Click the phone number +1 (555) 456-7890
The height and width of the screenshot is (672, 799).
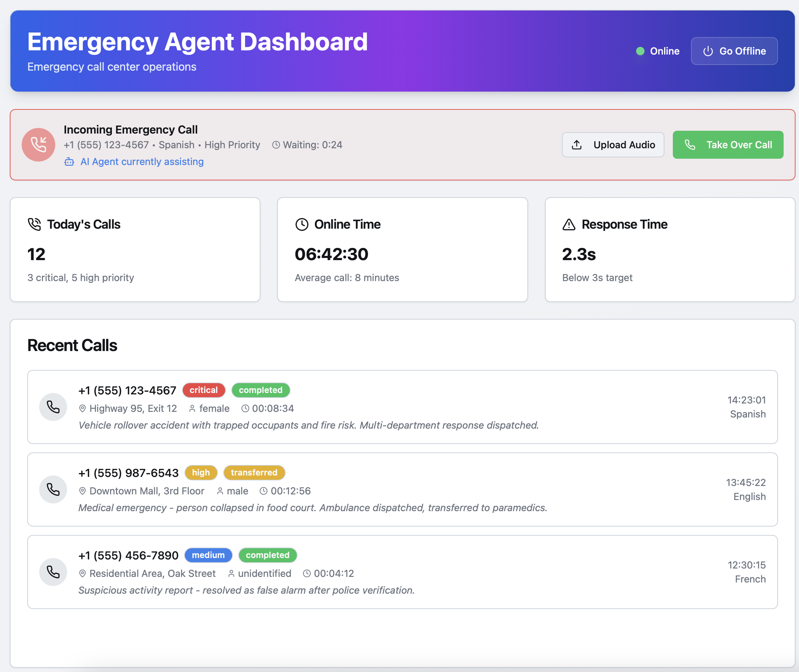coord(128,556)
